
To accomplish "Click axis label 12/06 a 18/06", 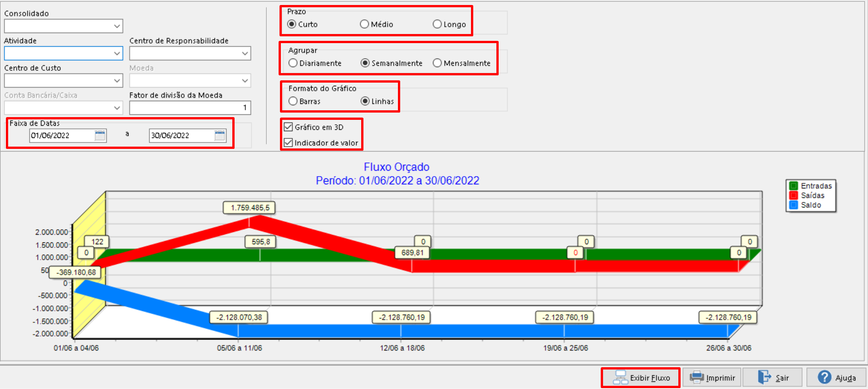I will click(402, 348).
